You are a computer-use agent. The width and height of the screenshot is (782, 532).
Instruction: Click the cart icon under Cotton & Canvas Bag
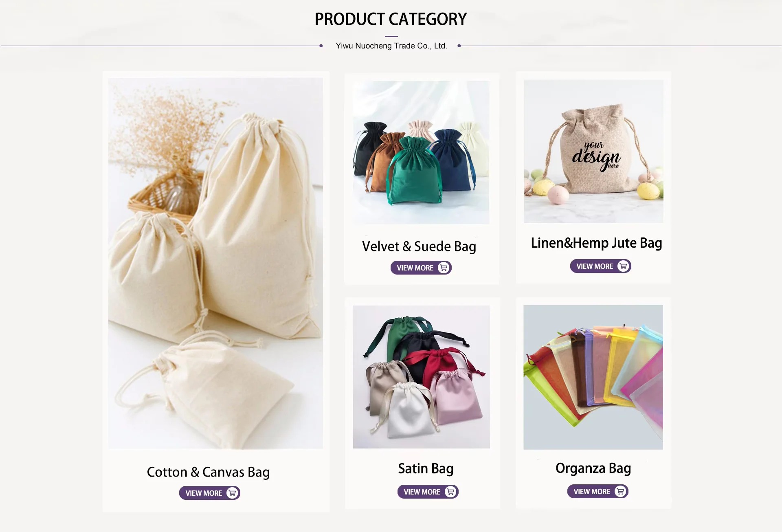pos(232,493)
